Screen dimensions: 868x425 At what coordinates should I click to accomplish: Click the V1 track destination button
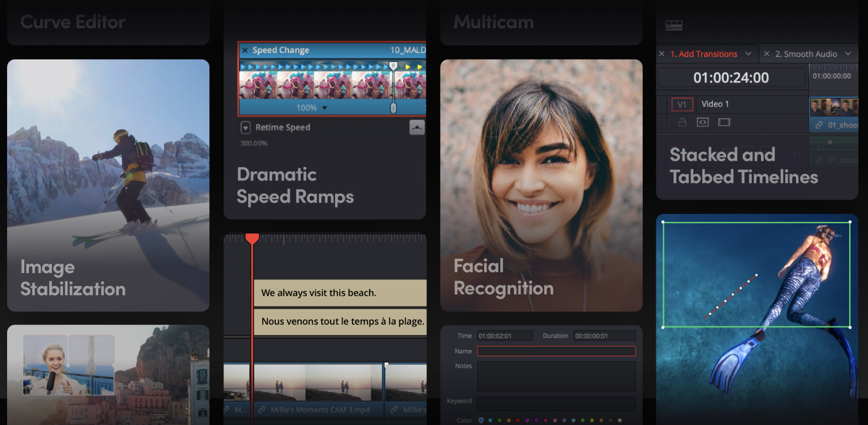pos(682,104)
